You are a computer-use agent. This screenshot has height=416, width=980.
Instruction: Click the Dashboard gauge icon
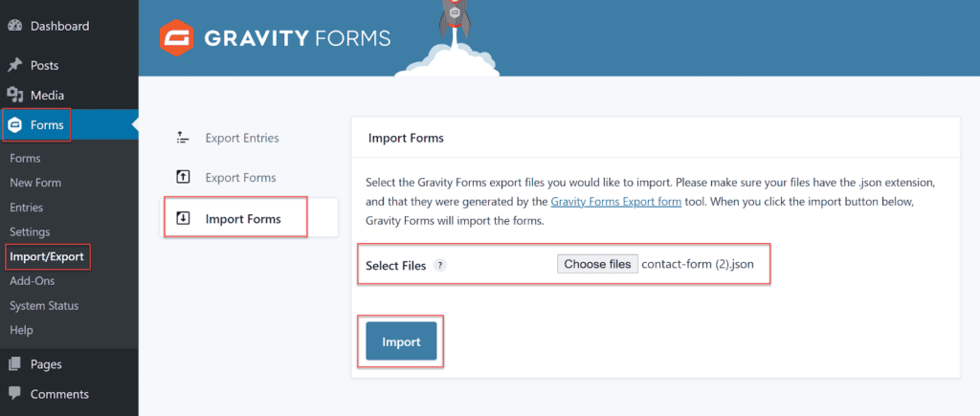(15, 26)
